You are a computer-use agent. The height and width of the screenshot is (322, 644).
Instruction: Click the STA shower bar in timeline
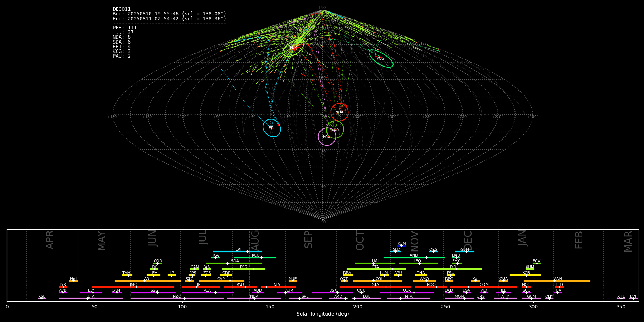point(375,287)
